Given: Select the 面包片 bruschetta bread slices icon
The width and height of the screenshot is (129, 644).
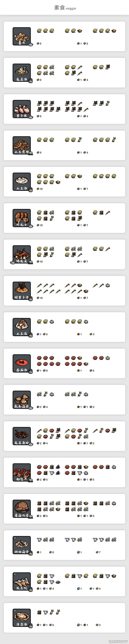Looking at the screenshot, I should [22, 473].
